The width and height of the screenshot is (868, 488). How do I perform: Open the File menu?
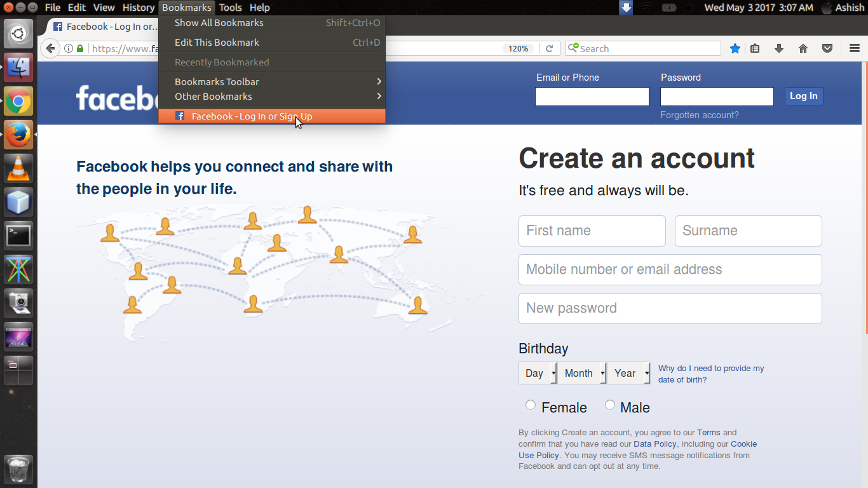(53, 8)
